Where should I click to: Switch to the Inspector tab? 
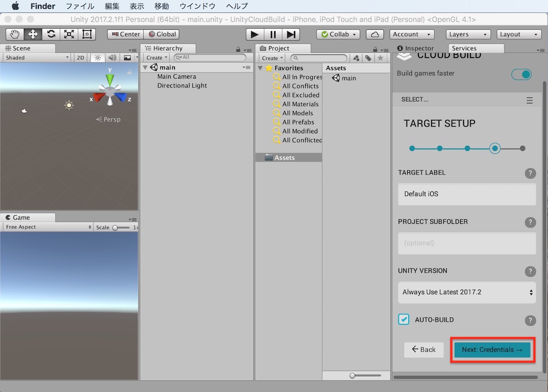point(416,48)
